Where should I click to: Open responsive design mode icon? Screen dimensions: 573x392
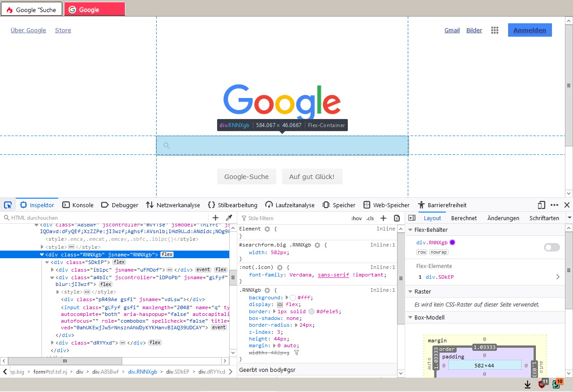point(542,205)
